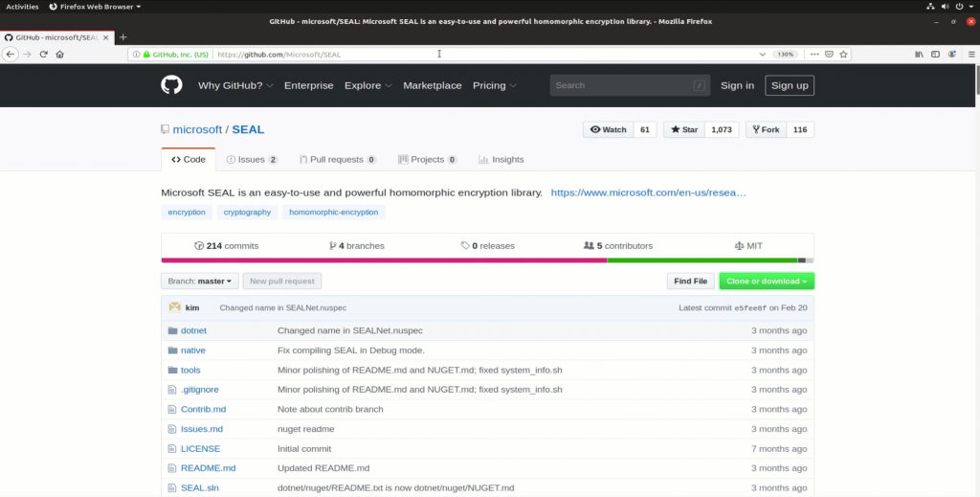The image size is (980, 497).
Task: Open the page actions three-dot icon
Action: (x=814, y=55)
